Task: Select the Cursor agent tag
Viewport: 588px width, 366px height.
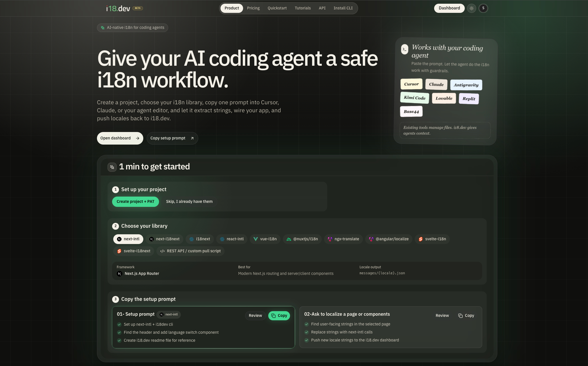Action: click(411, 84)
